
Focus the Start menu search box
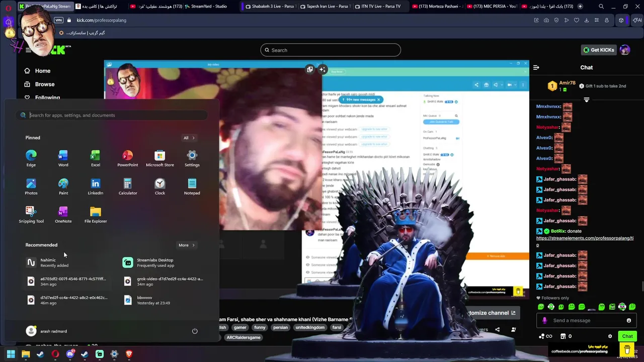click(x=112, y=115)
